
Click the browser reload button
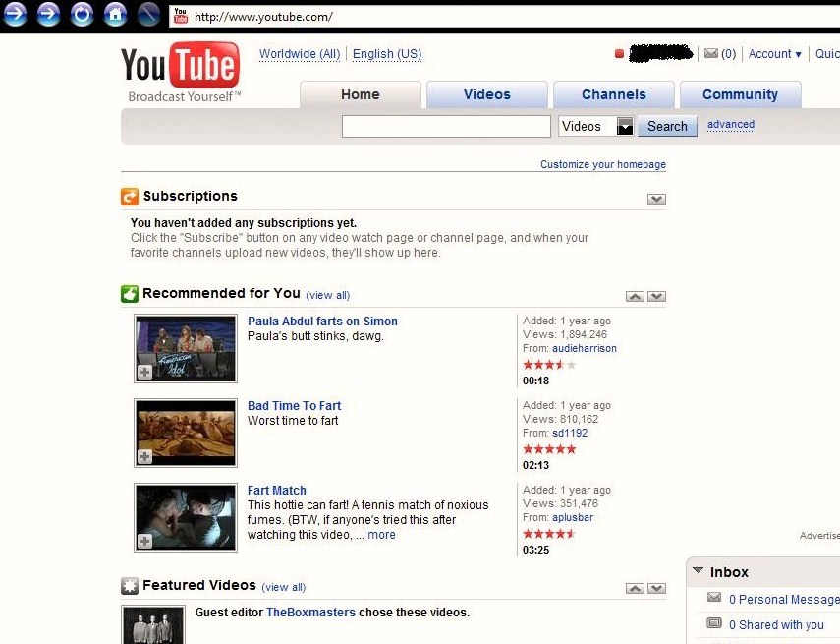point(82,15)
